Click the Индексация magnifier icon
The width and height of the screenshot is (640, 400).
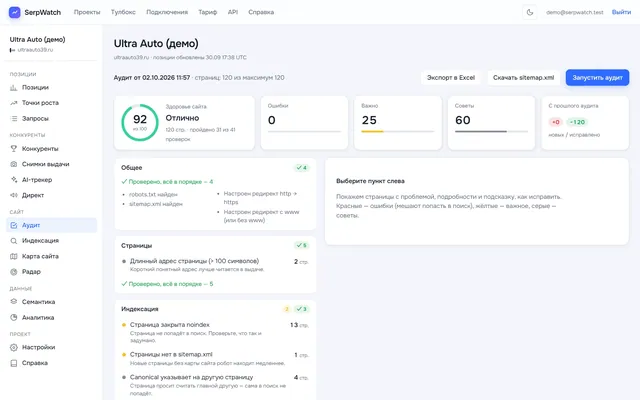(x=13, y=241)
